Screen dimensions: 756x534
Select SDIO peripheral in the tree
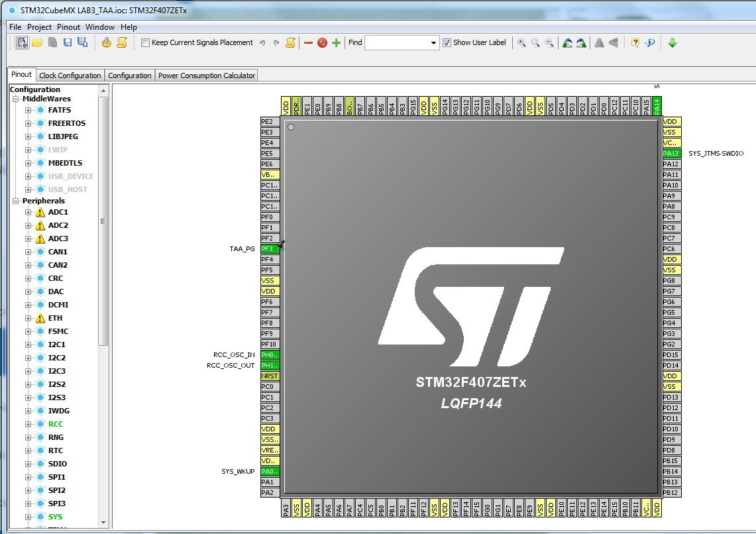click(x=58, y=464)
